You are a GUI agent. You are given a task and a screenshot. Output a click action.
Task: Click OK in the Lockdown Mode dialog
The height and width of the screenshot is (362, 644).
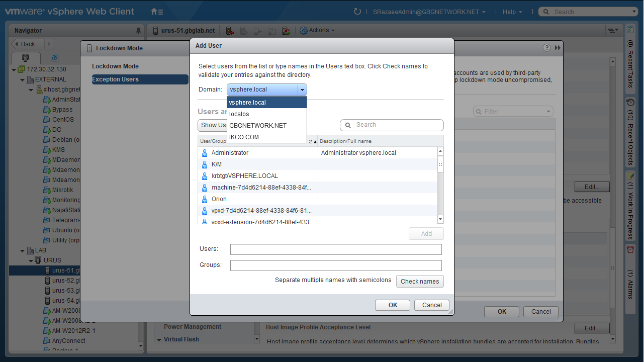pos(502,312)
